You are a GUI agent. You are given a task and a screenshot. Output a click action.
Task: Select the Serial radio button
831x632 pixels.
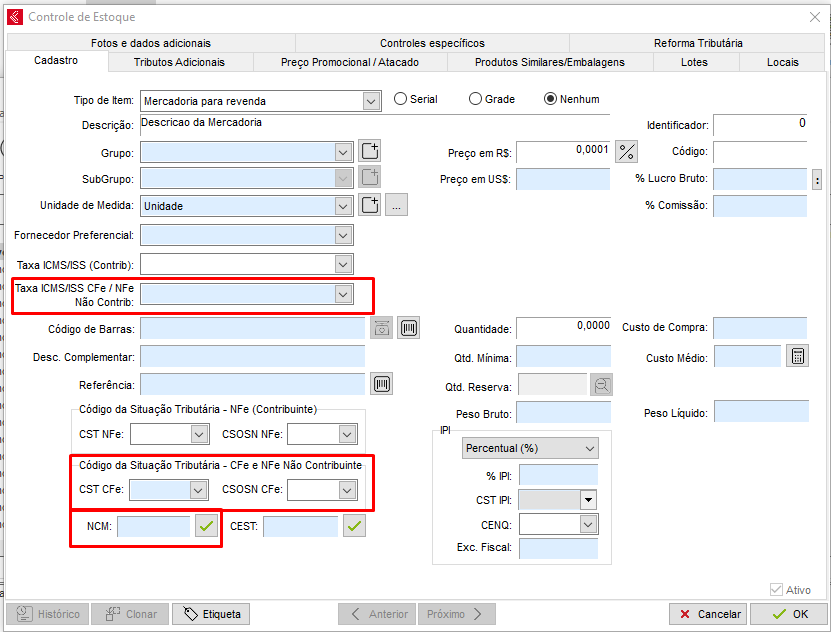[401, 99]
